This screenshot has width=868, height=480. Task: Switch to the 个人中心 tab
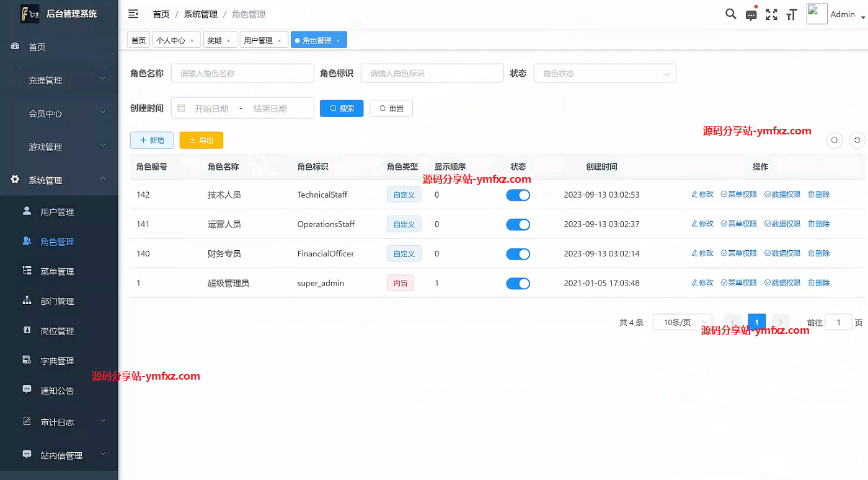coord(170,40)
